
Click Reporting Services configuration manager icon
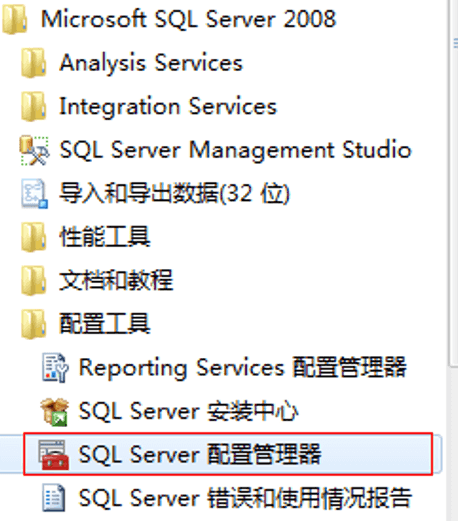[x=55, y=368]
